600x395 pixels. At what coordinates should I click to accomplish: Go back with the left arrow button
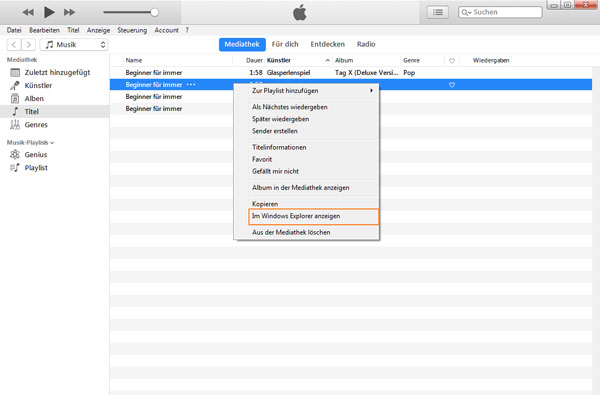[14, 44]
